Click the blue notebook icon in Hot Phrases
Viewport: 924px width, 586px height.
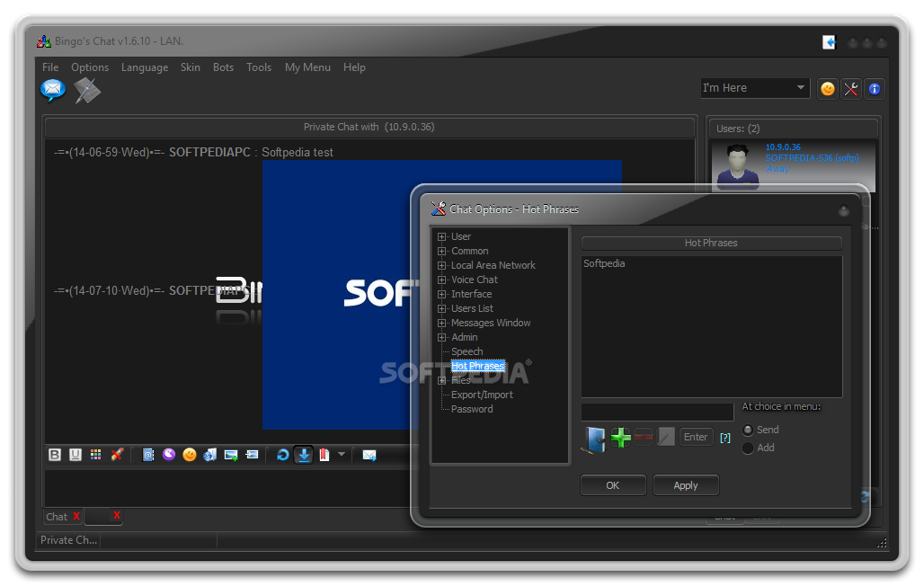tap(595, 439)
